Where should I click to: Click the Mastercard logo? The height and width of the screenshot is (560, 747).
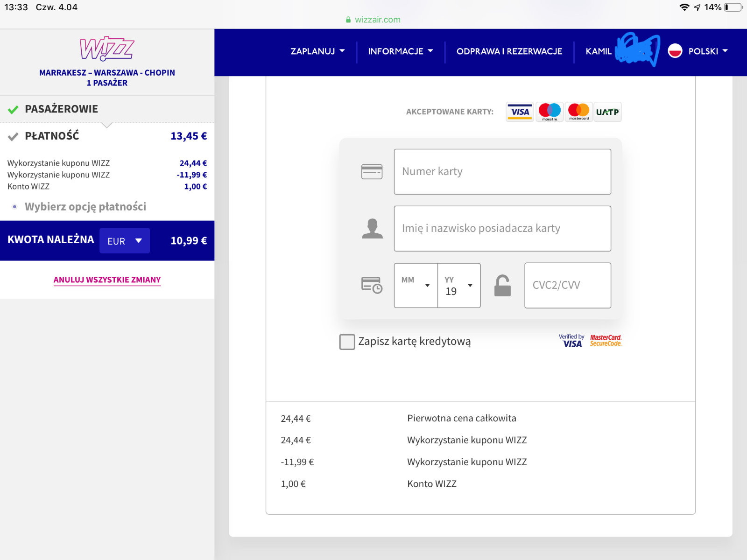579,112
